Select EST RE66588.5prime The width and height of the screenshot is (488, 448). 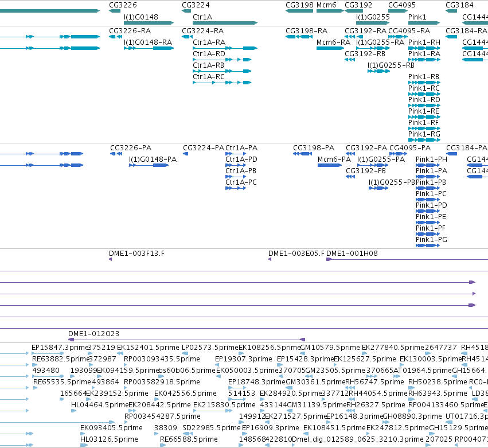(189, 439)
